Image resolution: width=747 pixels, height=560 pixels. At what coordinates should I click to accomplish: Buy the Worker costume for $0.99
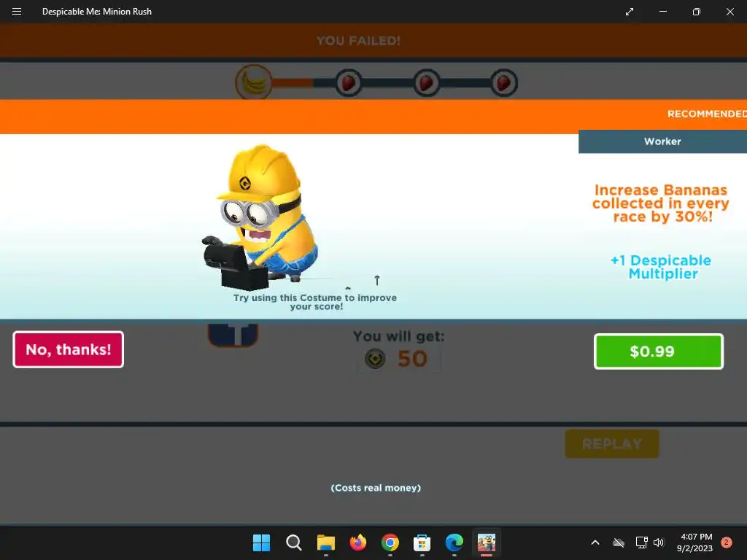pyautogui.click(x=659, y=351)
